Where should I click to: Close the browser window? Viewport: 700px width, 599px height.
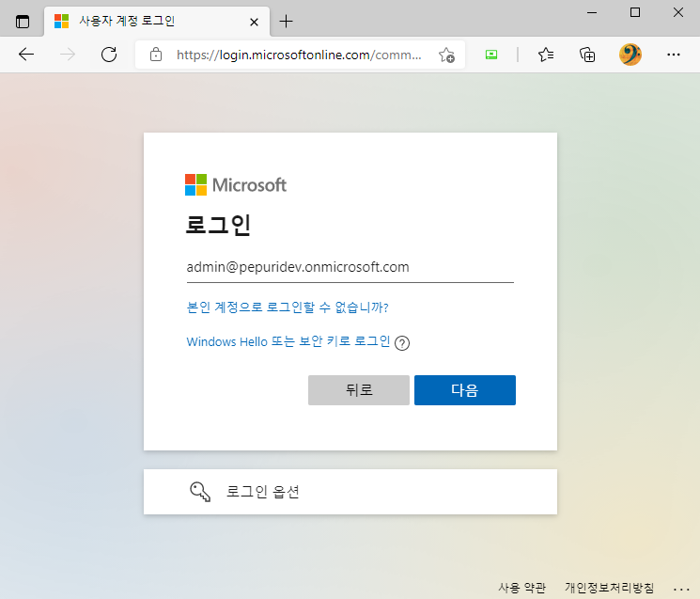678,12
